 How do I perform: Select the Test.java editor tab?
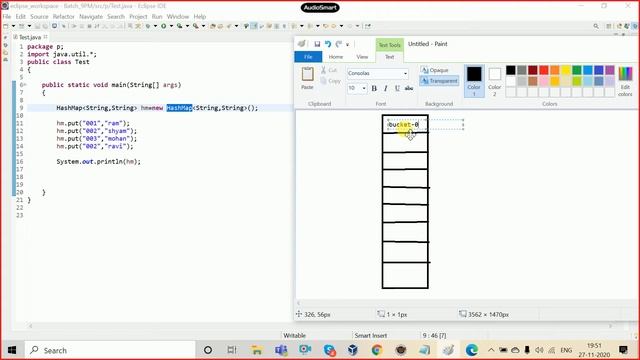30,37
